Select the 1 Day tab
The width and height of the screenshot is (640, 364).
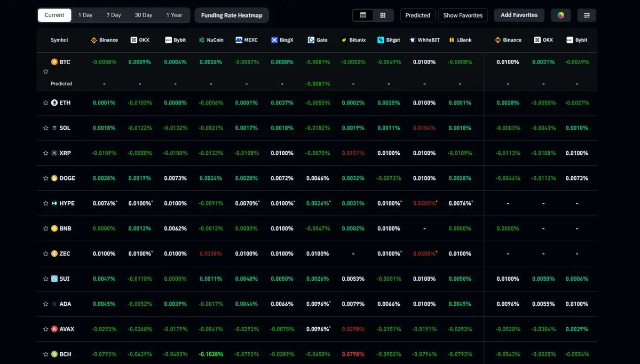pyautogui.click(x=85, y=15)
